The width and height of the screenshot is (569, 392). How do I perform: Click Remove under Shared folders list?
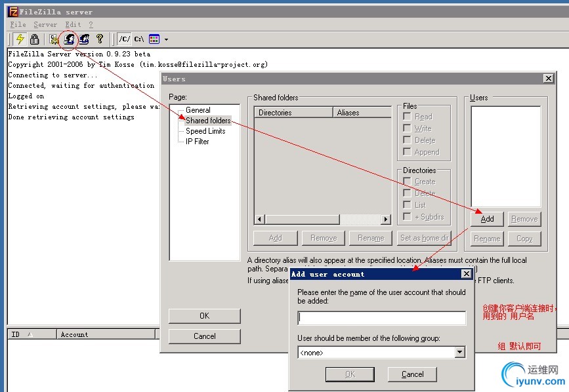coord(324,238)
